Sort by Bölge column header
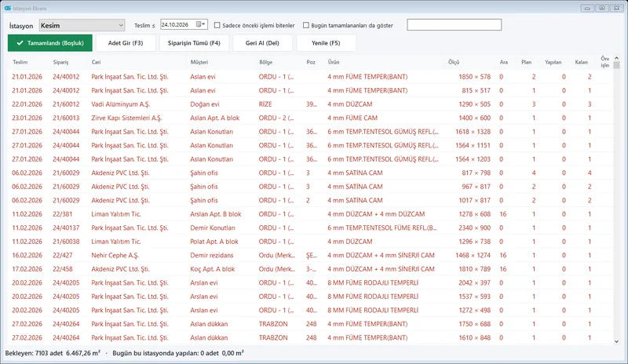Image resolution: width=628 pixels, height=364 pixels. point(266,62)
